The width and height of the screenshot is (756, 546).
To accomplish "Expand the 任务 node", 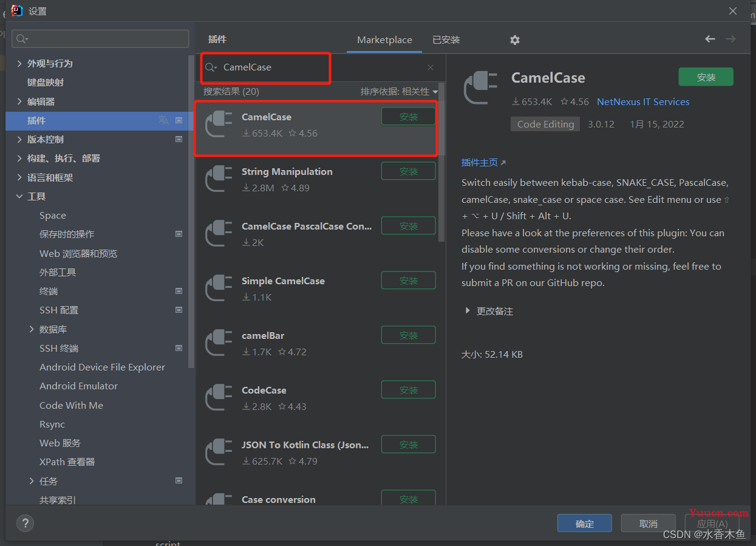I will coord(32,481).
